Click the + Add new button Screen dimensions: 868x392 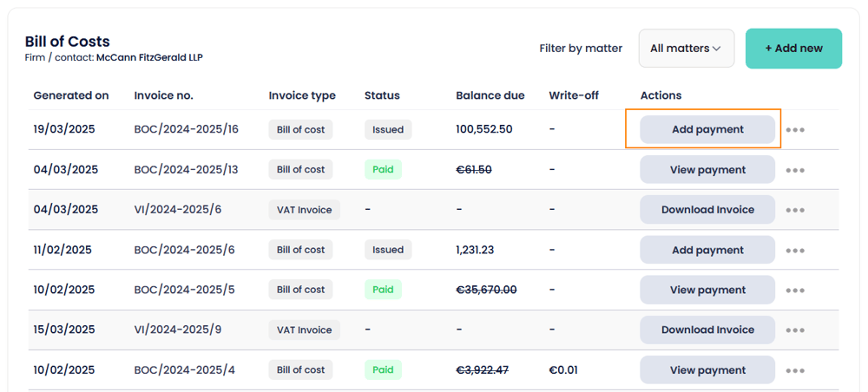coord(793,49)
